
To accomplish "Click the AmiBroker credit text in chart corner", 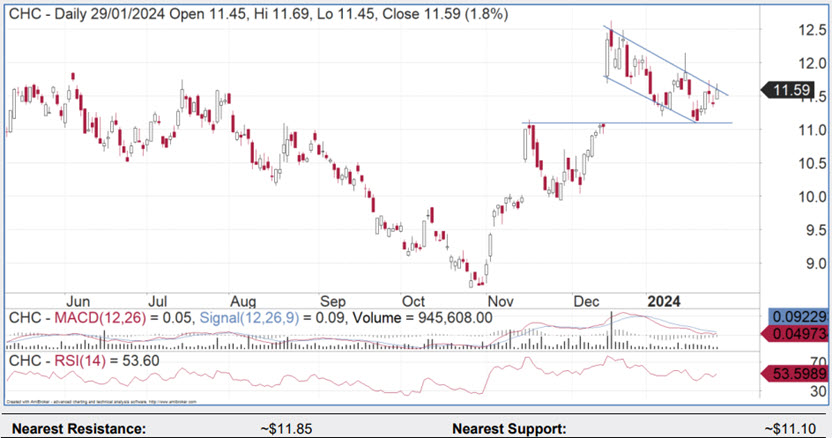I will [102, 402].
